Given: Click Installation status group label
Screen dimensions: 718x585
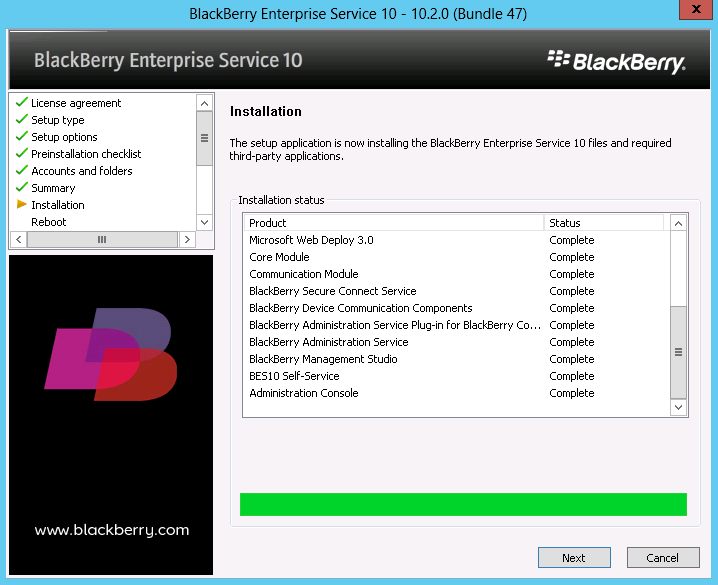Looking at the screenshot, I should point(281,200).
